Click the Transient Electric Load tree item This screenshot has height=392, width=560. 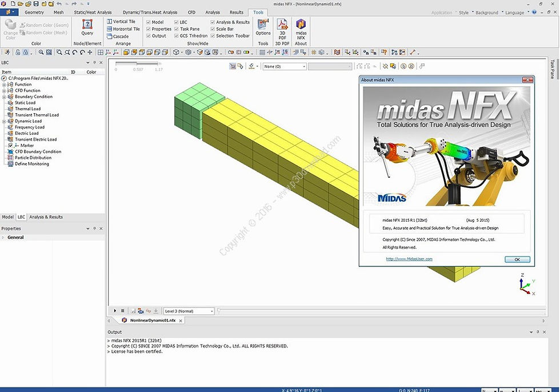35,139
